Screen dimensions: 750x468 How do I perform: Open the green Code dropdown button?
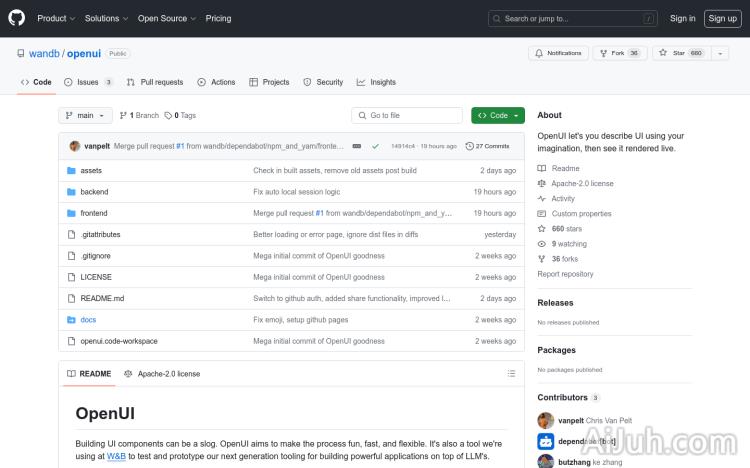click(x=498, y=115)
